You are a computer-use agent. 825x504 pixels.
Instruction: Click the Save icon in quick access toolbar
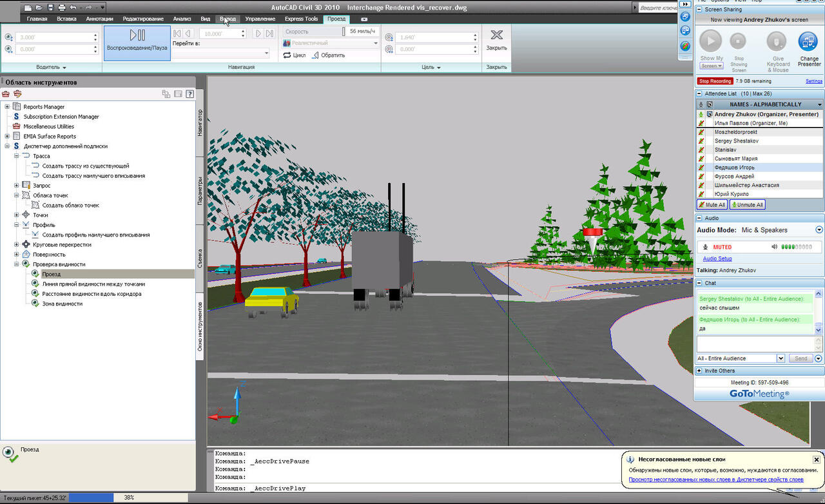50,8
